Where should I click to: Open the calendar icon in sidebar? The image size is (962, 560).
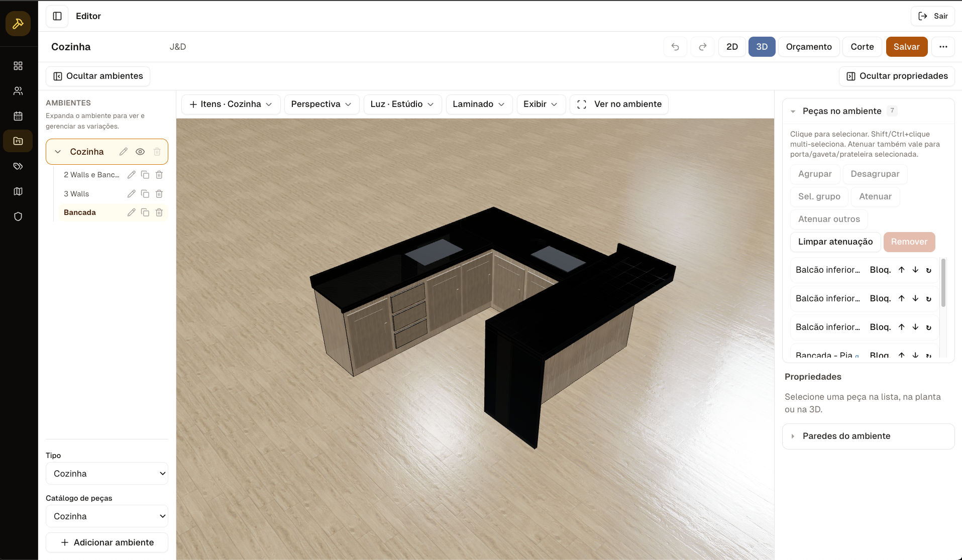click(x=18, y=116)
